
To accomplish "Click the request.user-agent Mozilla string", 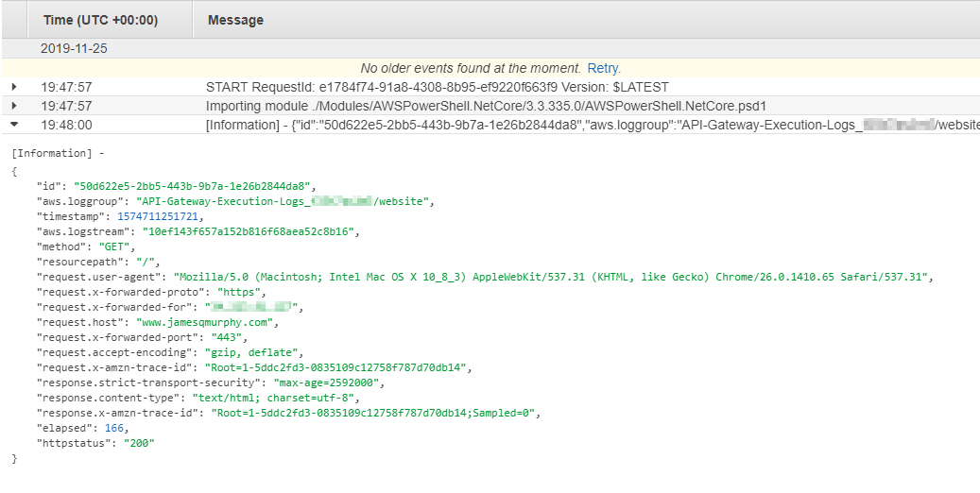I will click(x=551, y=277).
